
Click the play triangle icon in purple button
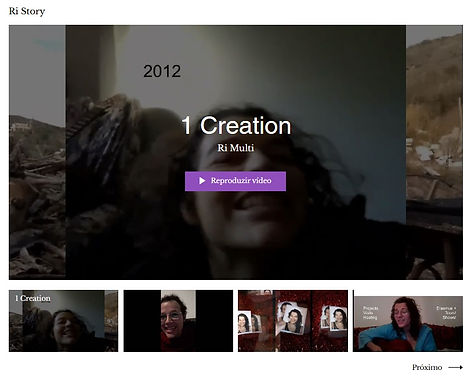[x=202, y=181]
